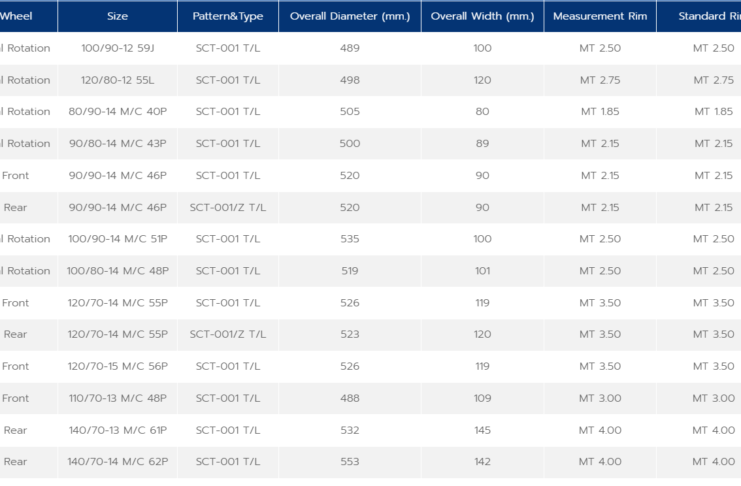Screen dimensions: 741x486
Task: Select the overall diameter value 489
Action: tap(349, 48)
